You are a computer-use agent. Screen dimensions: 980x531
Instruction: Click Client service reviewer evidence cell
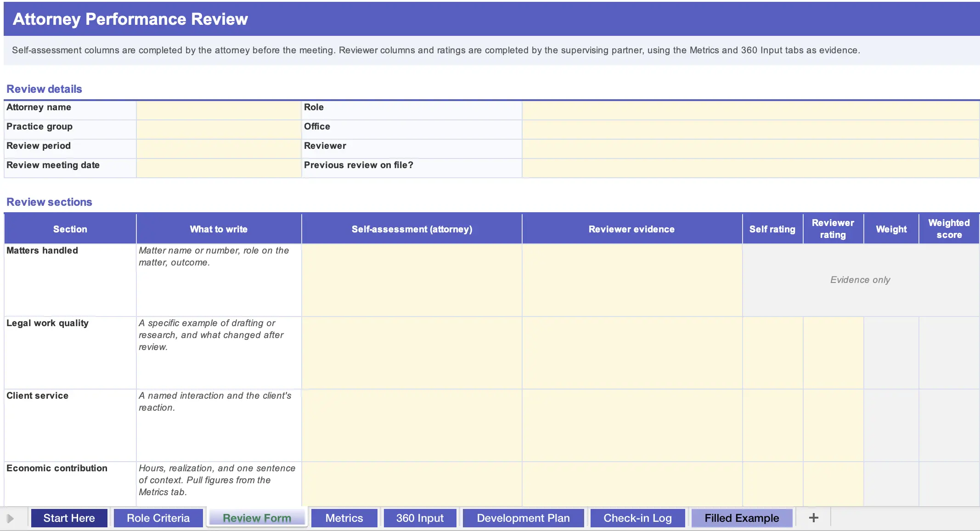tap(632, 425)
